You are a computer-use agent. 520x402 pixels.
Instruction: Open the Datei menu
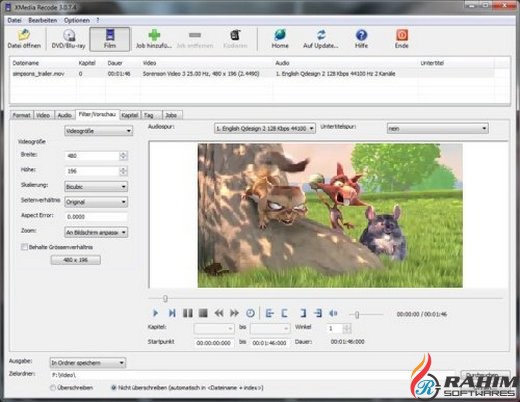pyautogui.click(x=14, y=20)
